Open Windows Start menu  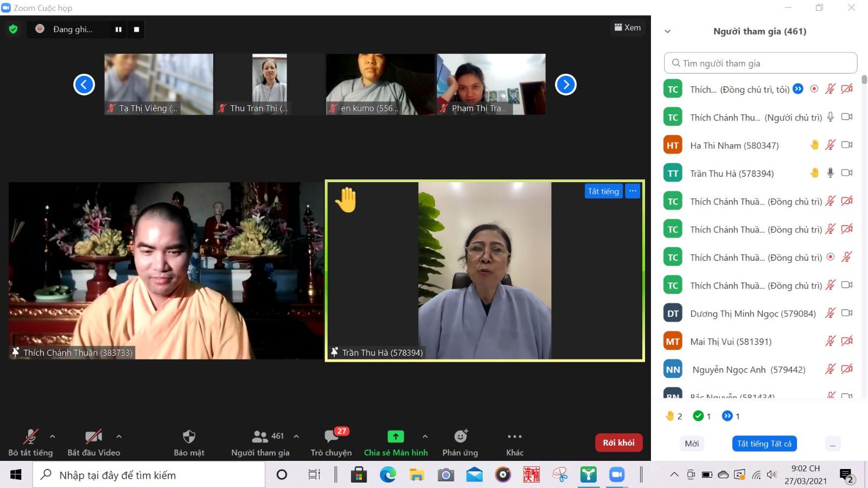pos(16,475)
